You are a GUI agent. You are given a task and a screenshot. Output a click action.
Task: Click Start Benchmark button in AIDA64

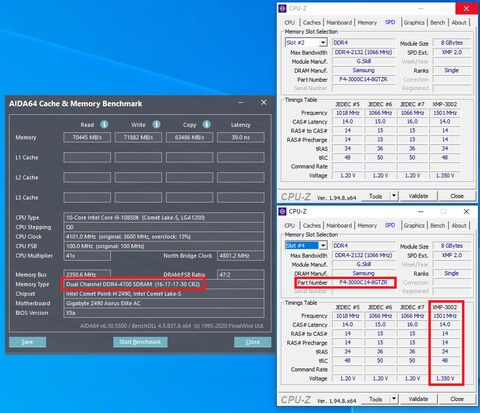(140, 342)
